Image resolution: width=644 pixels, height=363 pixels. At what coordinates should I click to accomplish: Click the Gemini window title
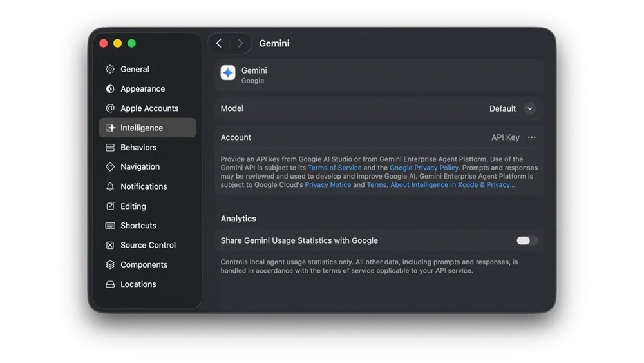[274, 43]
